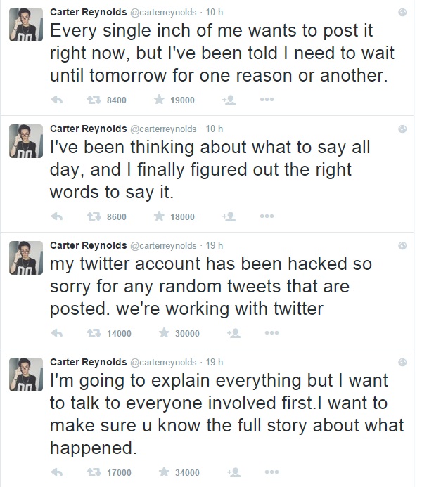Viewport: 448px width, 487px height.
Task: Retweet the "Every single inch" tweet
Action: [x=94, y=100]
